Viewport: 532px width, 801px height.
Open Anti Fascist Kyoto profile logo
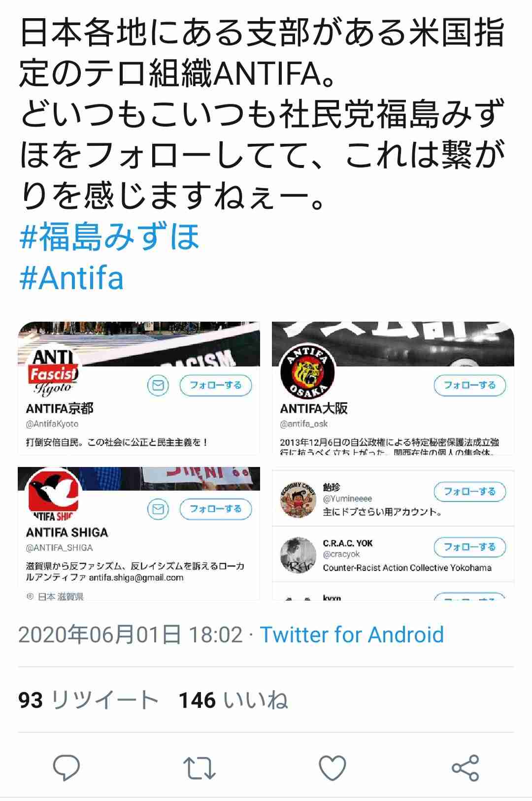coord(53,372)
